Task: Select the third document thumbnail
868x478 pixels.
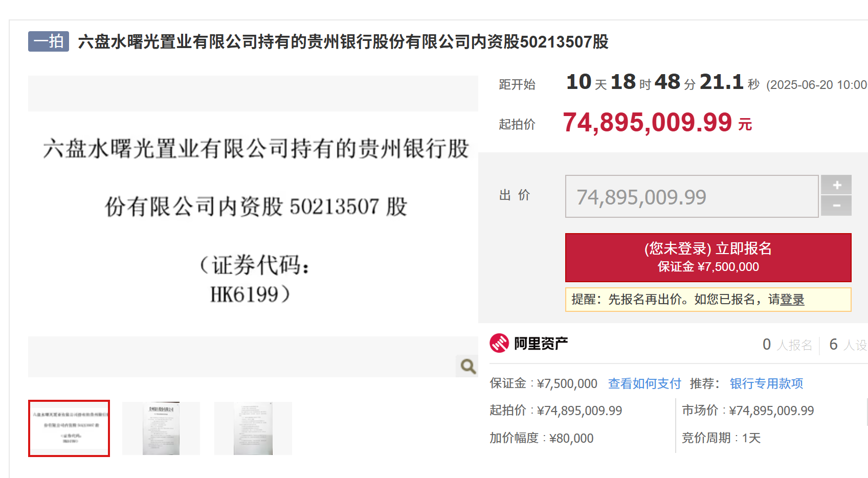Action: point(253,428)
